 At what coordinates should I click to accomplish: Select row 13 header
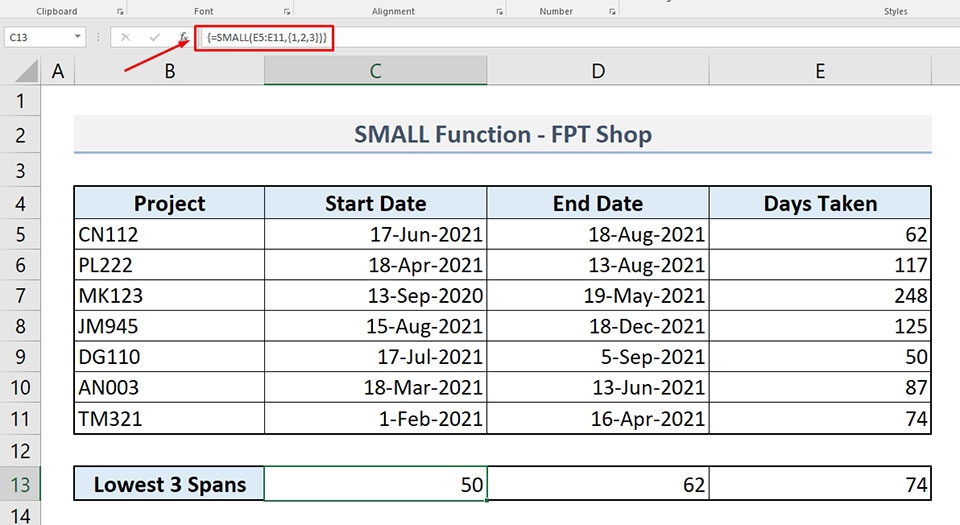point(20,485)
